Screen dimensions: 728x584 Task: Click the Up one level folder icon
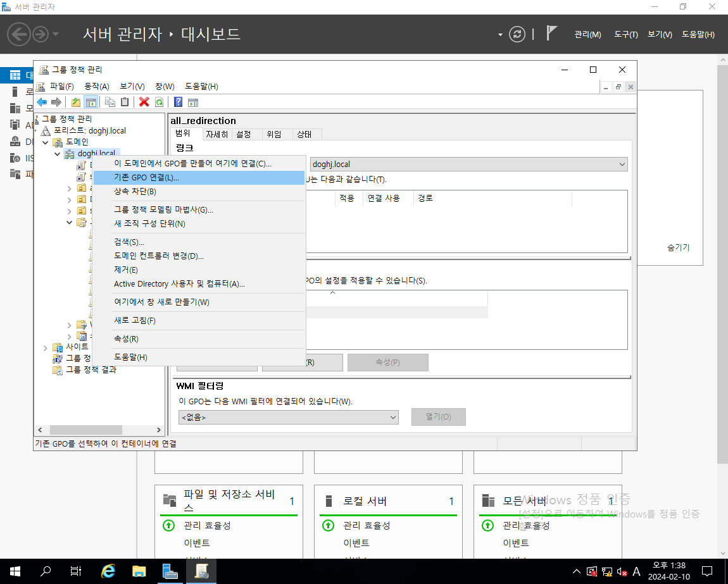(x=76, y=102)
